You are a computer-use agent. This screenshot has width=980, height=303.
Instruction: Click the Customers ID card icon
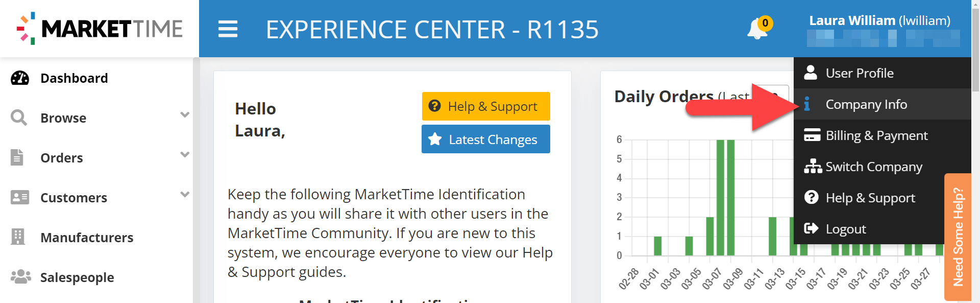tap(20, 197)
